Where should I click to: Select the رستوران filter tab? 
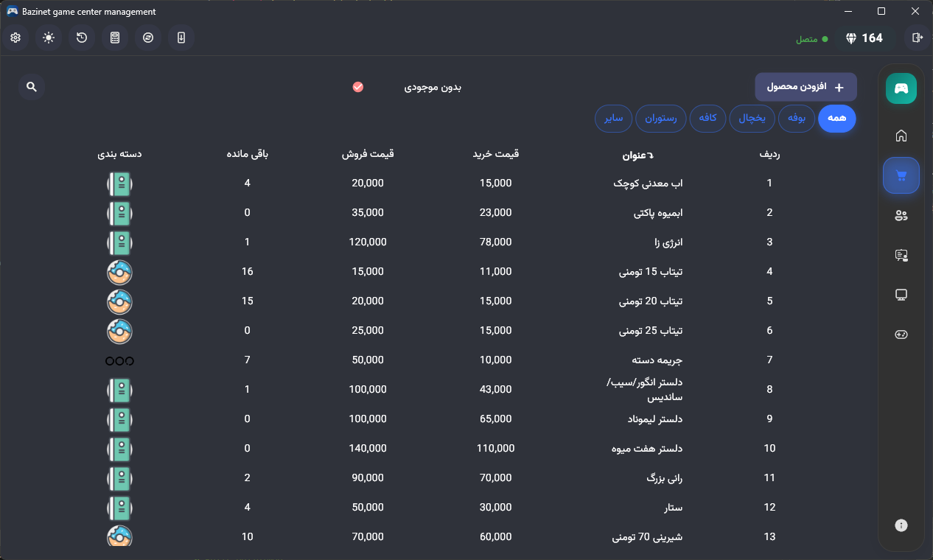click(661, 119)
